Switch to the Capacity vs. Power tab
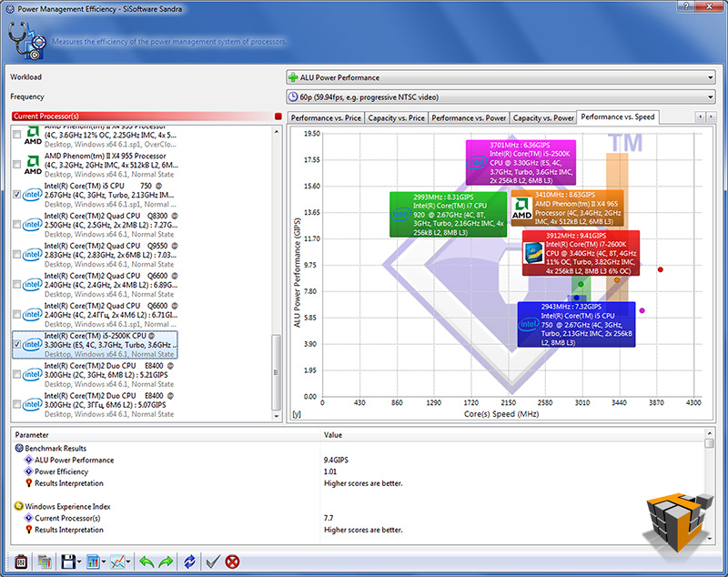728x577 pixels. click(x=543, y=118)
